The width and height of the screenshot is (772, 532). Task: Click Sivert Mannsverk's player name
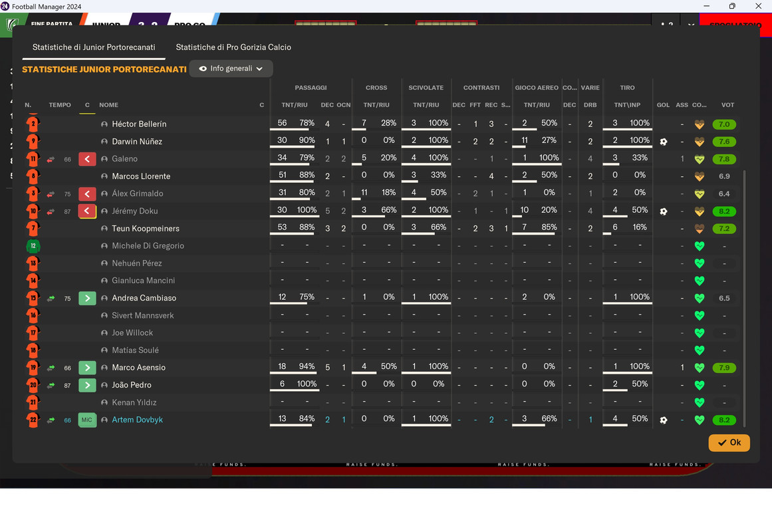tap(143, 315)
